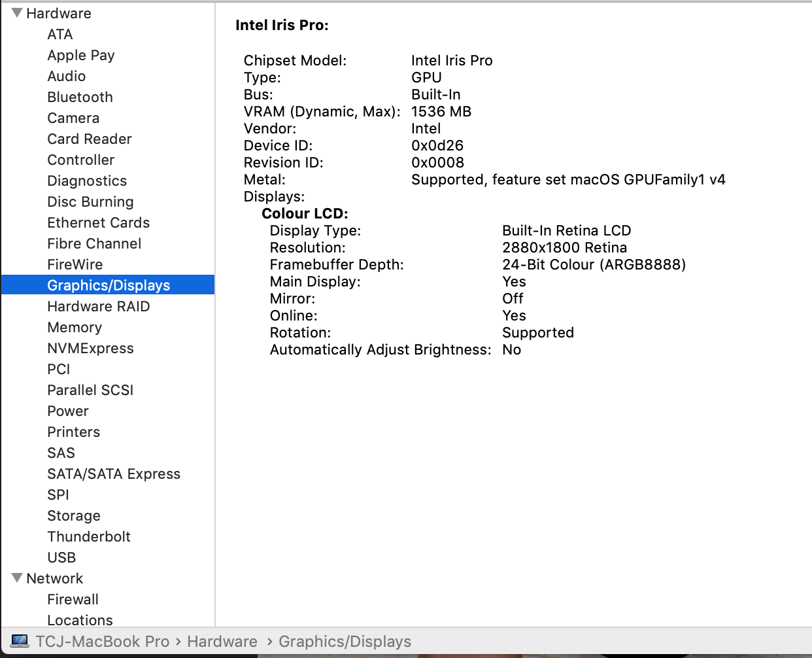Click the Revision ID value 0x0008
Screen dimensions: 812x658
click(x=437, y=162)
